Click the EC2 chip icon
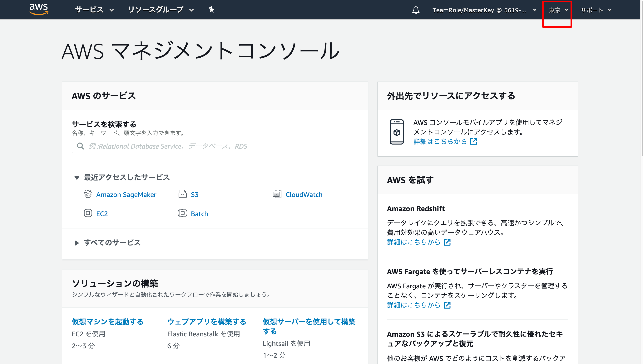The height and width of the screenshot is (364, 643). click(88, 213)
